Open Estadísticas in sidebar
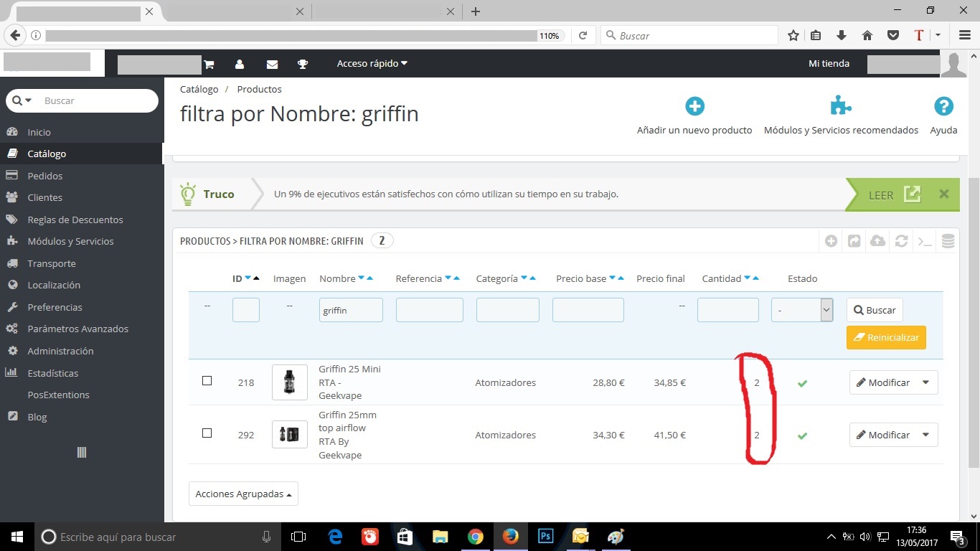The image size is (980, 551). (x=52, y=373)
